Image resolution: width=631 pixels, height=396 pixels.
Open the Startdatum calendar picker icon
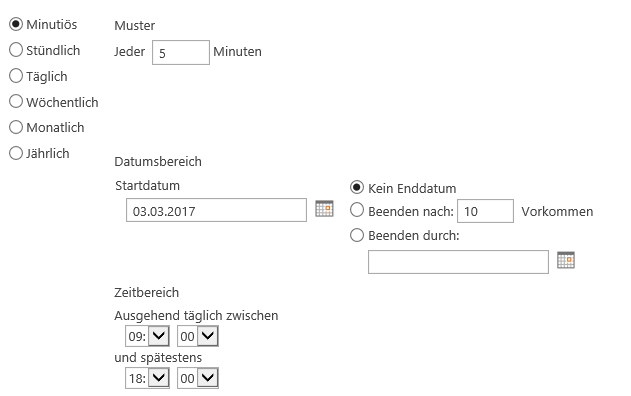pos(324,208)
